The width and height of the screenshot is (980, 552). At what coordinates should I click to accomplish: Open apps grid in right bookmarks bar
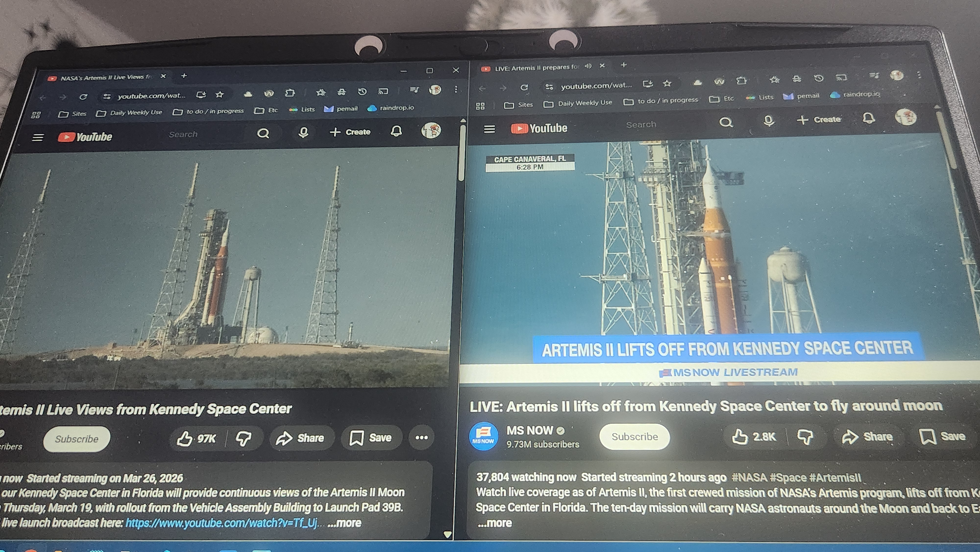tap(480, 106)
